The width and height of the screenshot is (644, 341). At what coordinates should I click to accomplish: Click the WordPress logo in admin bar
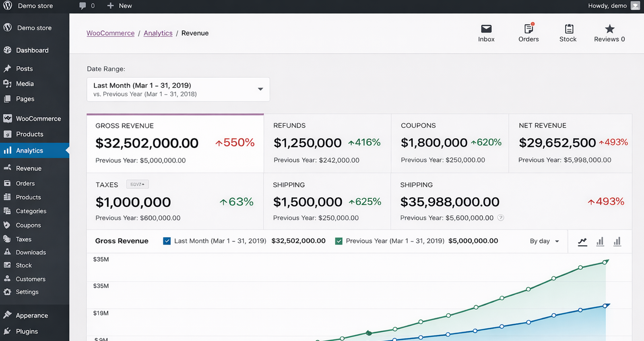(x=8, y=6)
